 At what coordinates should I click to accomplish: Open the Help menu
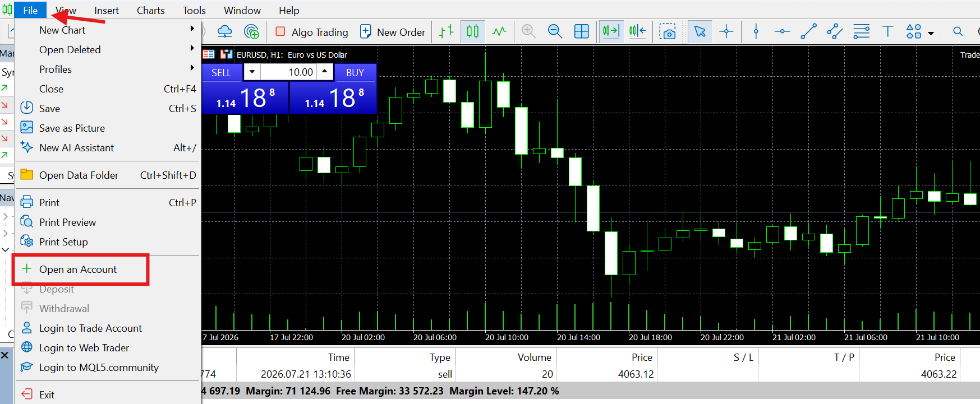[x=289, y=10]
